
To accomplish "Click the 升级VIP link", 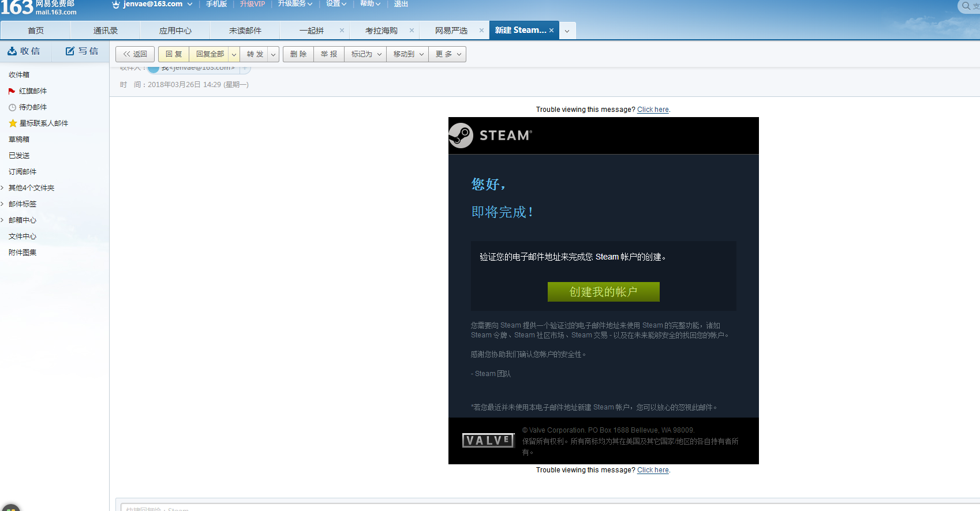I will 252,4.
